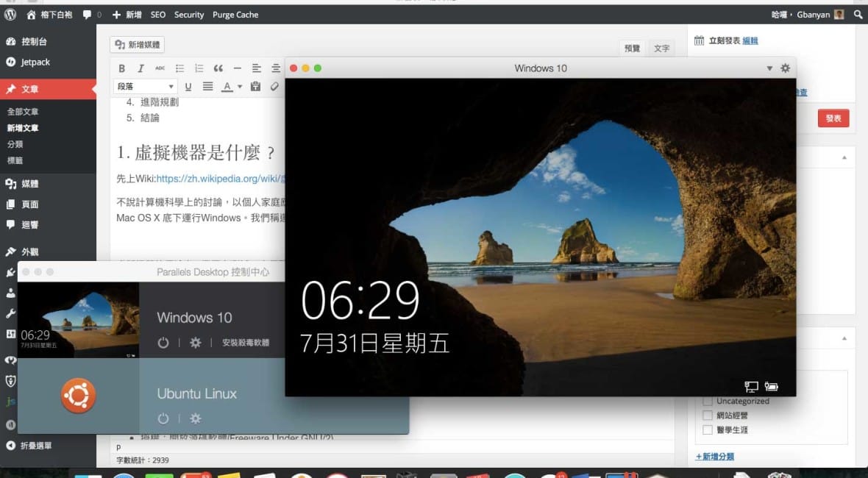The height and width of the screenshot is (478, 868).
Task: Click the red 發表 publish button
Action: point(833,118)
